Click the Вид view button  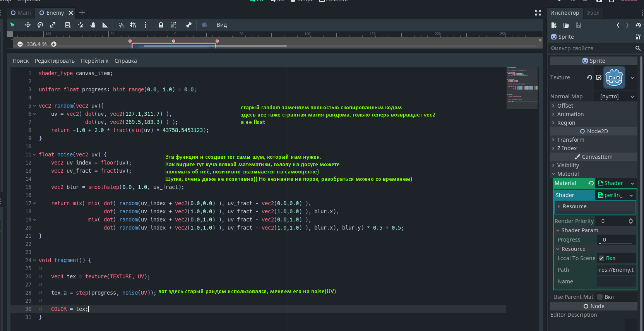(x=222, y=25)
